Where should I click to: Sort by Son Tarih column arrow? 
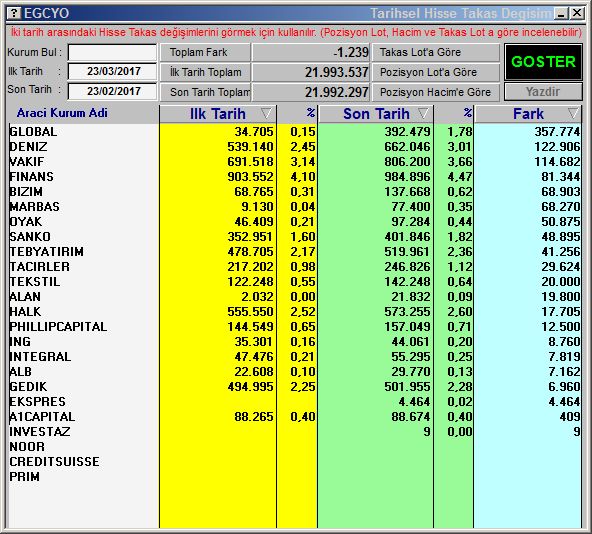click(x=423, y=113)
